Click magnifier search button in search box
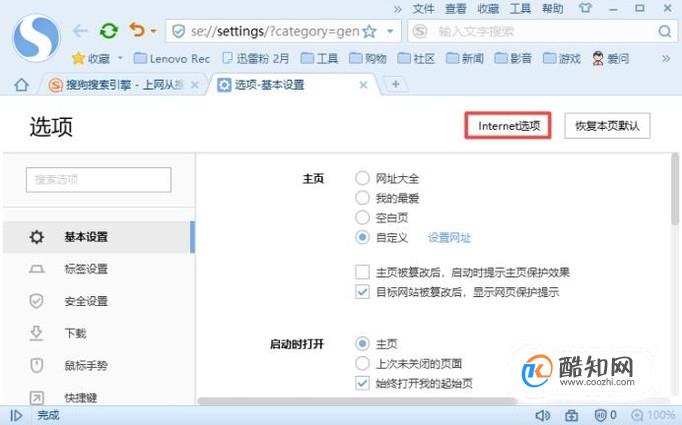This screenshot has height=425, width=682. click(x=665, y=31)
